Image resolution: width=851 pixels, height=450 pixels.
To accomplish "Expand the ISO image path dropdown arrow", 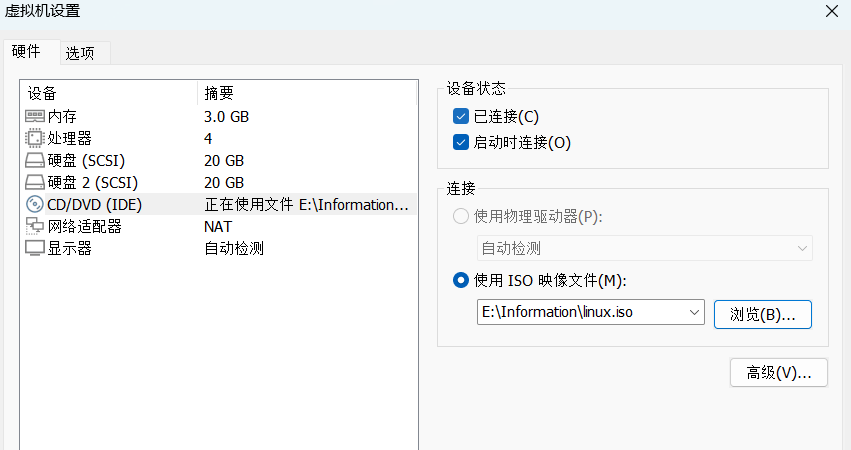I will [x=695, y=313].
